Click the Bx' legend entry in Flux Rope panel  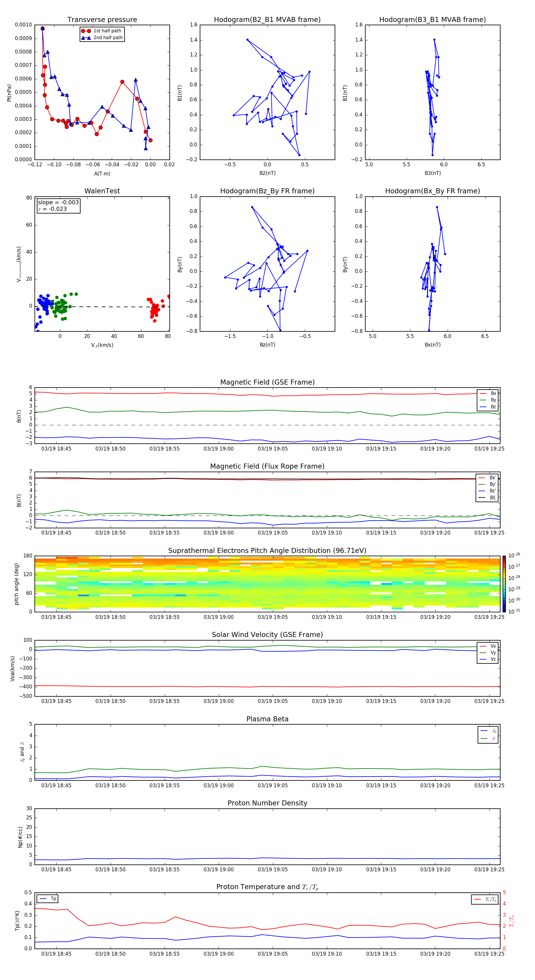tap(487, 478)
